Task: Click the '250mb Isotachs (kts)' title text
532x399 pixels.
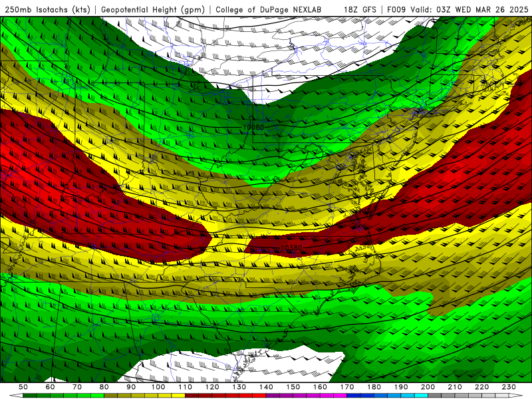Action: [47, 9]
